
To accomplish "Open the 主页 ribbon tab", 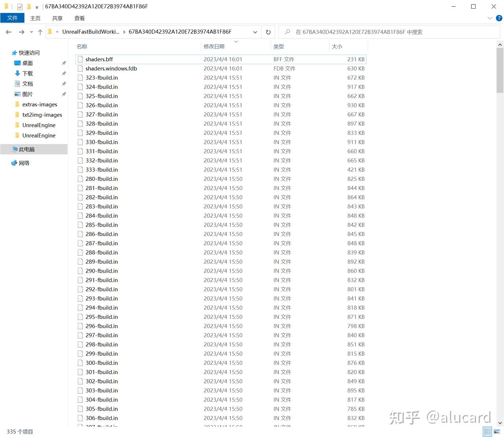I will 35,18.
